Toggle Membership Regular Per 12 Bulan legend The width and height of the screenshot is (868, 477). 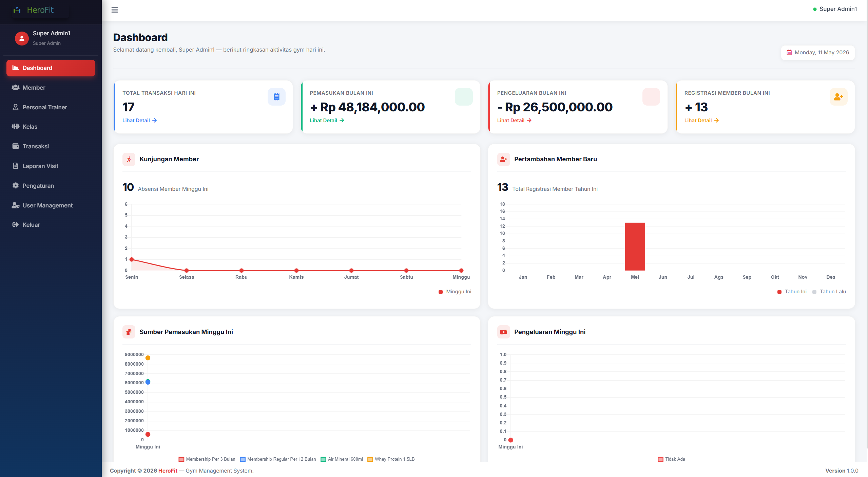click(278, 459)
